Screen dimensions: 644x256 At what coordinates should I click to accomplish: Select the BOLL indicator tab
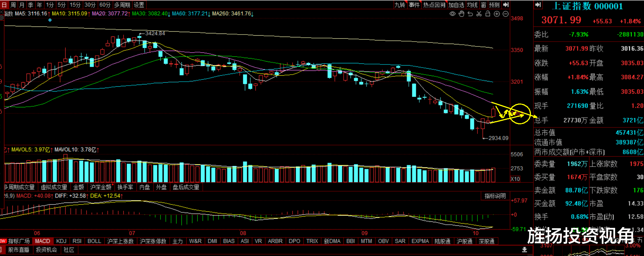[94, 241]
